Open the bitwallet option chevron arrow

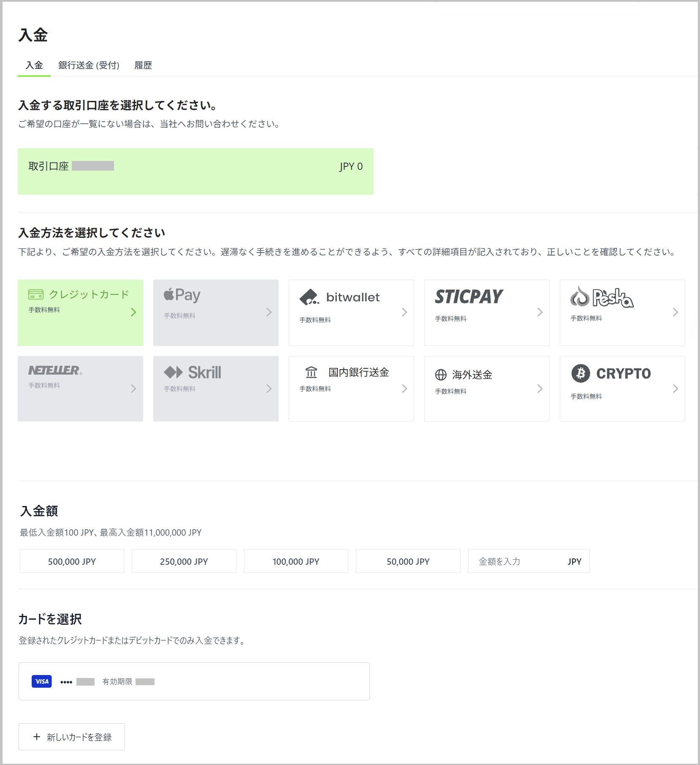[404, 312]
